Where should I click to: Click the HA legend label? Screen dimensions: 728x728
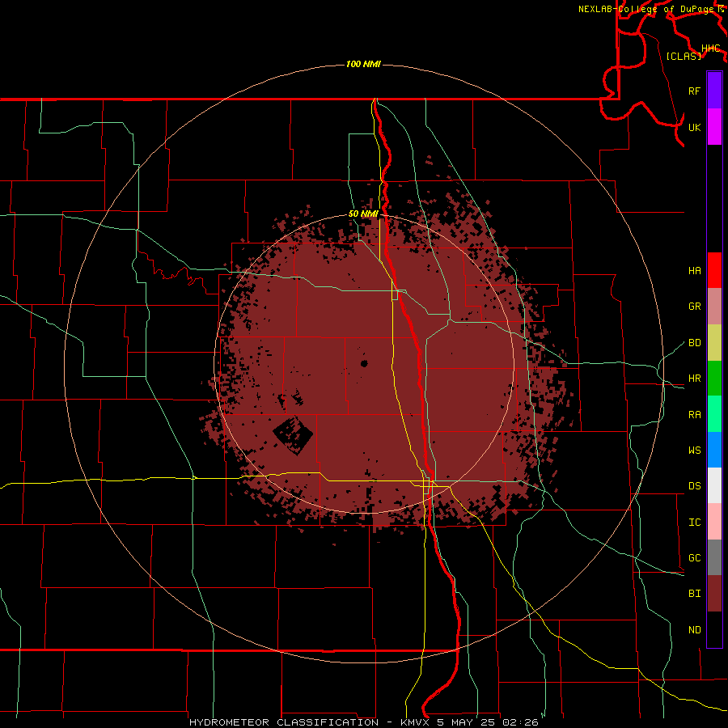click(694, 271)
